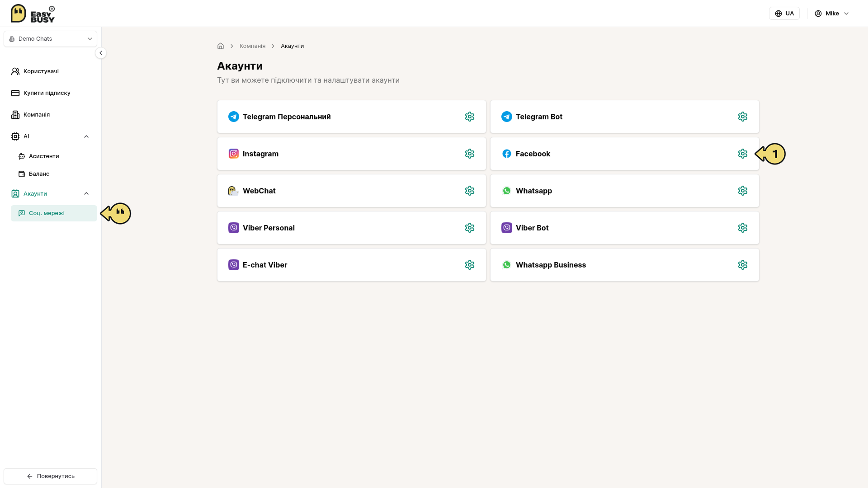
Task: Open Whatsapp Business settings gear
Action: [x=743, y=265]
